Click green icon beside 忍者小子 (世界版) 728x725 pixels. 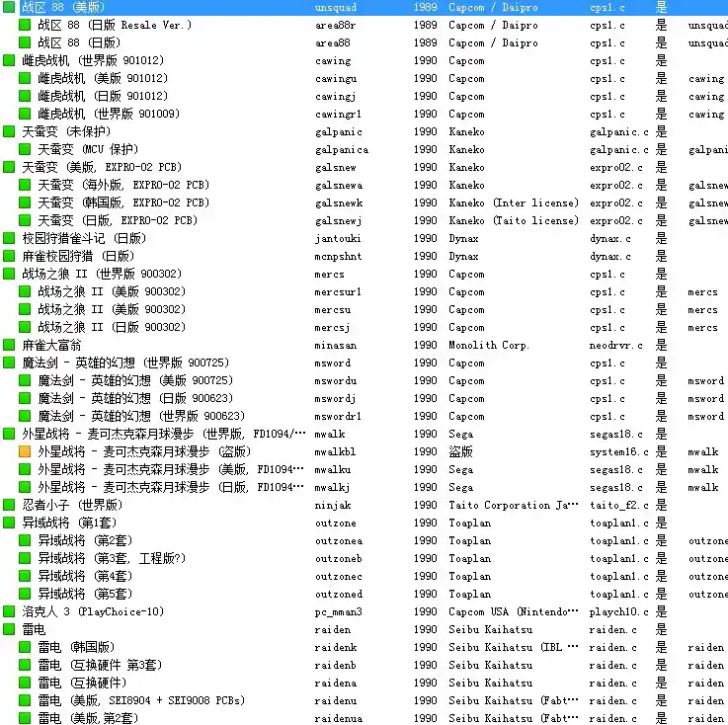tap(9, 505)
